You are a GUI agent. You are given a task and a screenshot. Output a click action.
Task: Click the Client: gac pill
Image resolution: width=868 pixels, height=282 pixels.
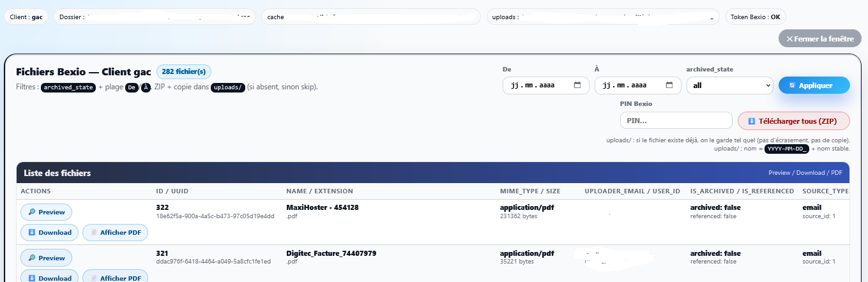[x=26, y=17]
